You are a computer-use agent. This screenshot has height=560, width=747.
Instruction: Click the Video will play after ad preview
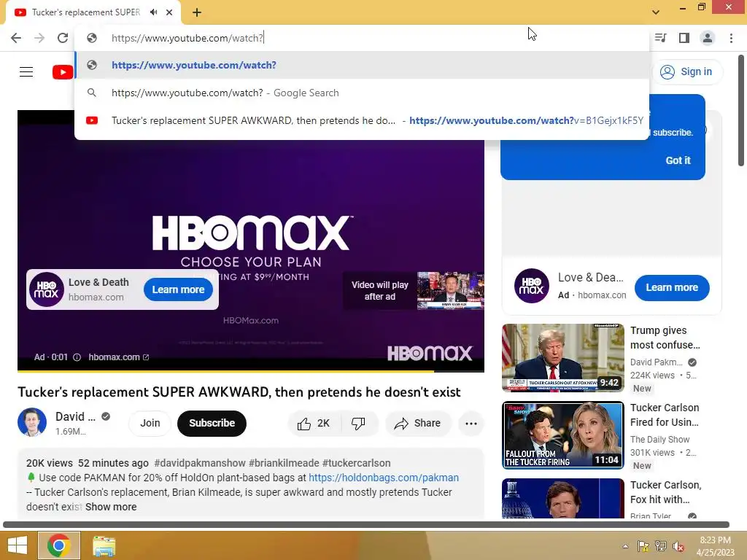[413, 290]
